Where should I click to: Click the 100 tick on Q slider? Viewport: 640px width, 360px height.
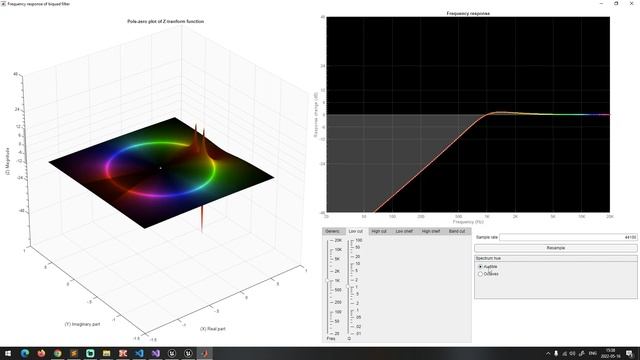359,240
